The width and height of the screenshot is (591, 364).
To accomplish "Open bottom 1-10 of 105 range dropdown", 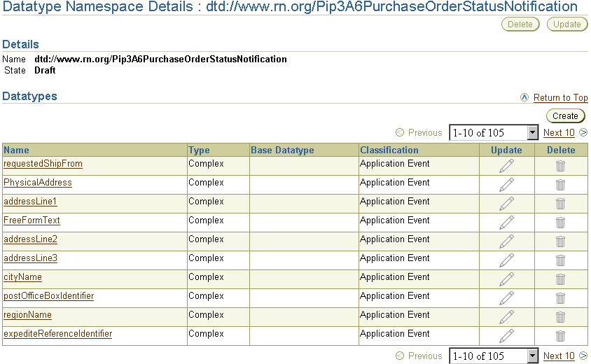I will pos(494,356).
